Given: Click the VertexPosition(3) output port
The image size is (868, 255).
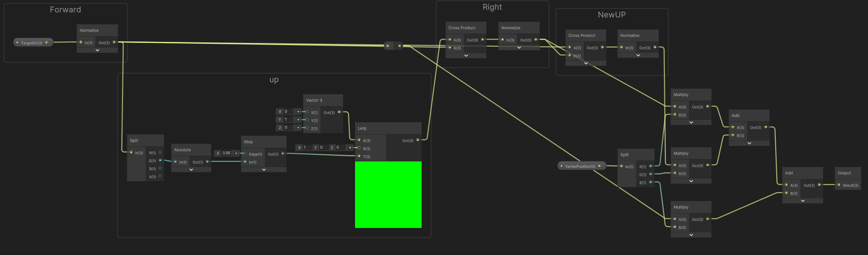Looking at the screenshot, I should [x=599, y=166].
